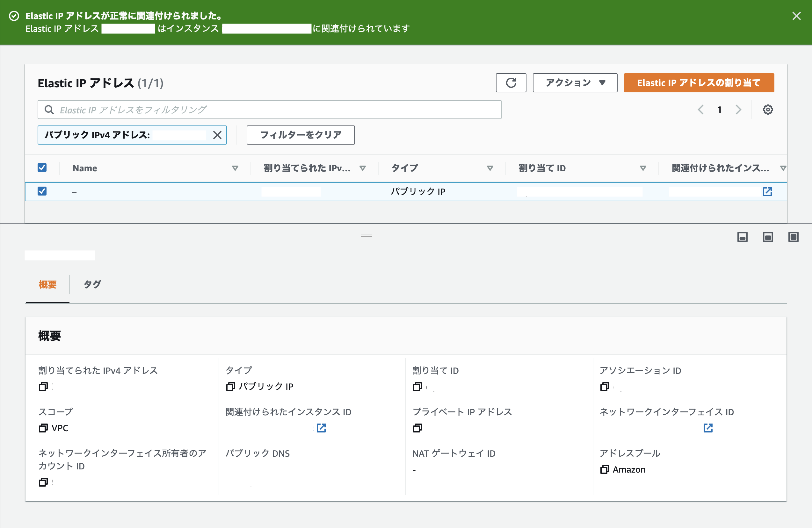Click the success checkmark icon in banner
The image size is (812, 528).
[14, 16]
